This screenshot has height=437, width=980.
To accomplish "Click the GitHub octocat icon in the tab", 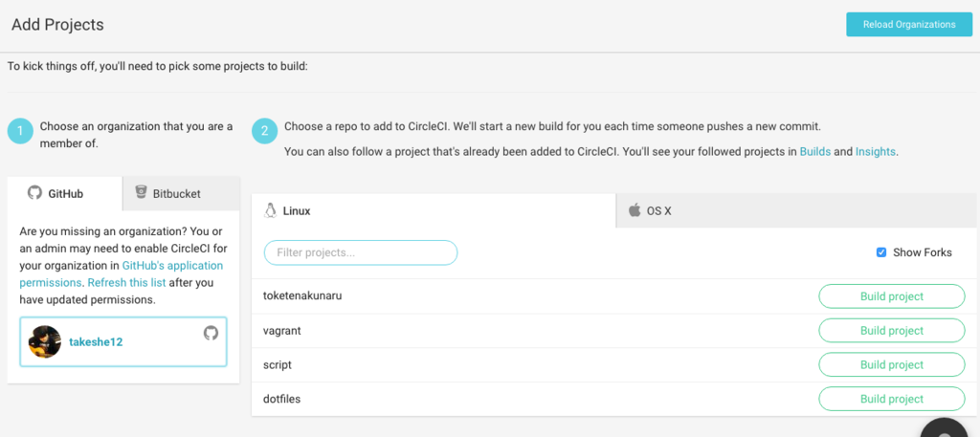I will (33, 193).
